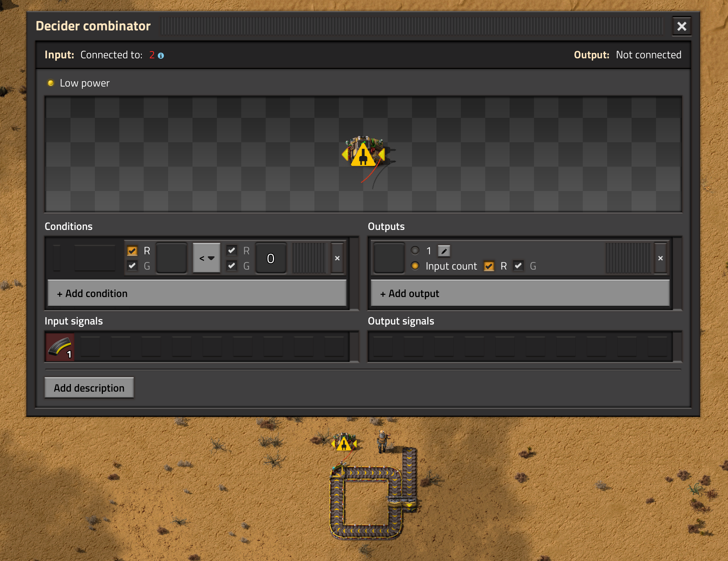Click the input connection info icon
The width and height of the screenshot is (728, 561).
tap(161, 56)
